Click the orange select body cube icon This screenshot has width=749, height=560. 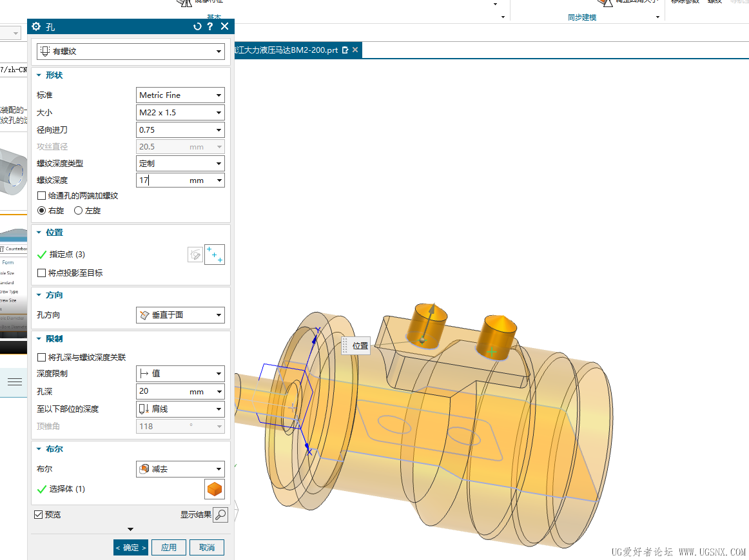(x=215, y=489)
